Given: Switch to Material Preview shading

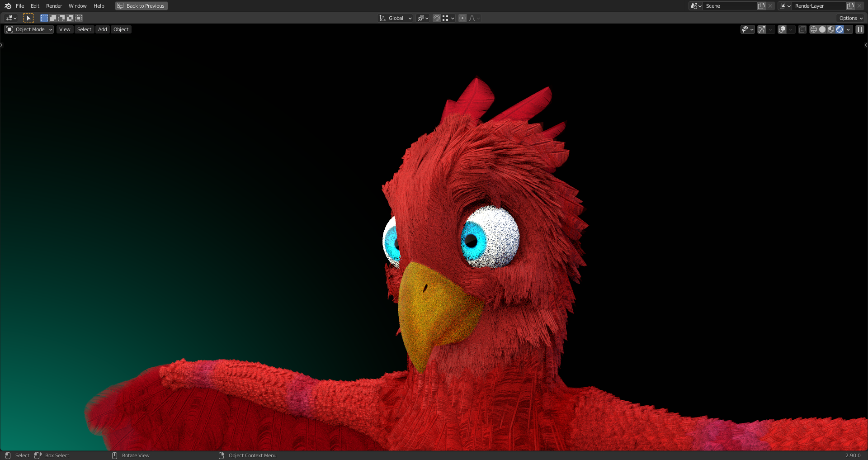Looking at the screenshot, I should tap(831, 29).
